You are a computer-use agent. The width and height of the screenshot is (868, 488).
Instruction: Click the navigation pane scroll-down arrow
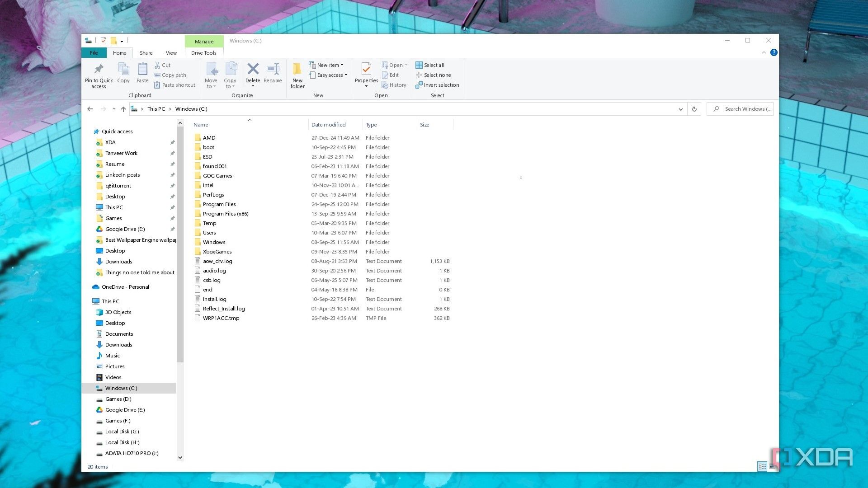pos(180,457)
